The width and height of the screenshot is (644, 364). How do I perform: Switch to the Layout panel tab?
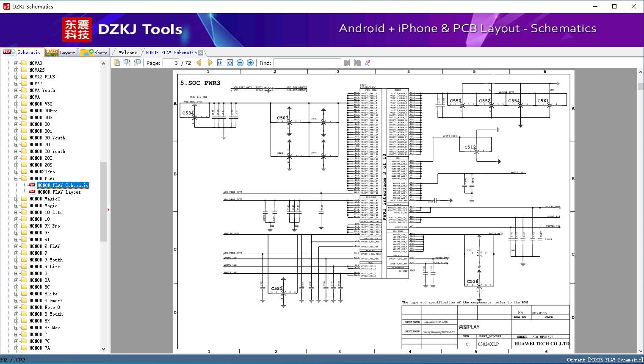click(x=61, y=53)
